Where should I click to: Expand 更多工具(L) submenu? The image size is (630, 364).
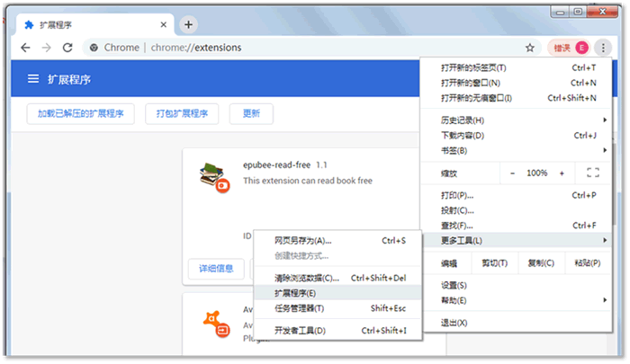517,240
